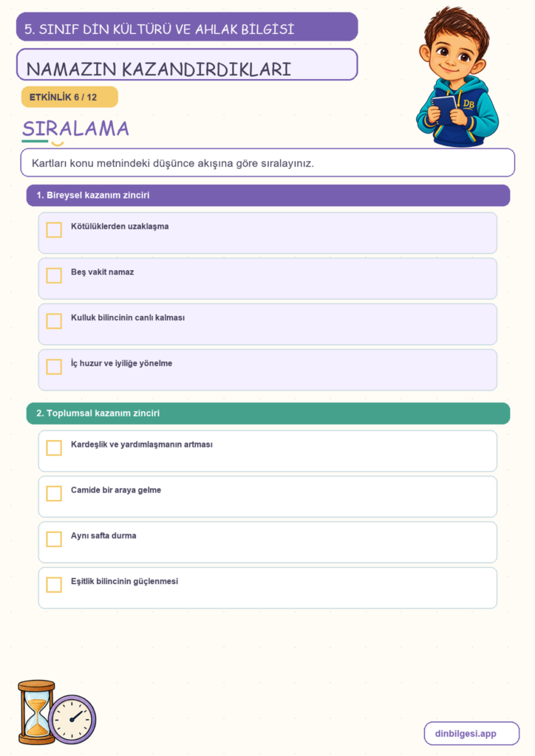Tick Kulluk bilincinin canlı kalması checkbox
The width and height of the screenshot is (535, 756).
pyautogui.click(x=54, y=321)
